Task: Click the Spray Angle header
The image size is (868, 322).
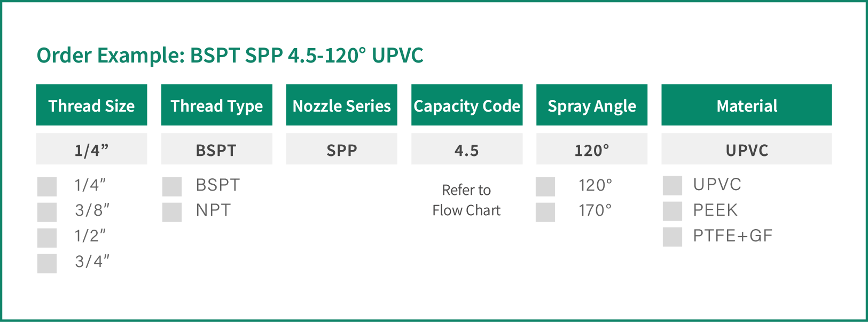Action: pos(592,105)
